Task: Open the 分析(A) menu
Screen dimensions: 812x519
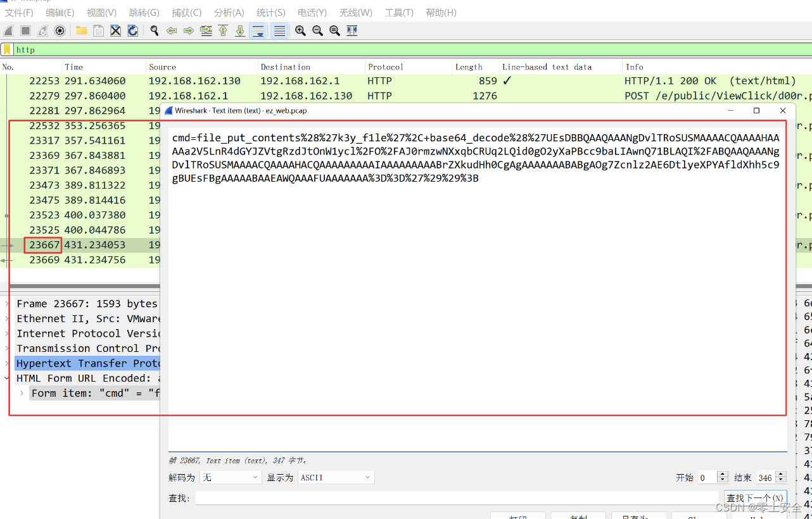Action: (229, 13)
